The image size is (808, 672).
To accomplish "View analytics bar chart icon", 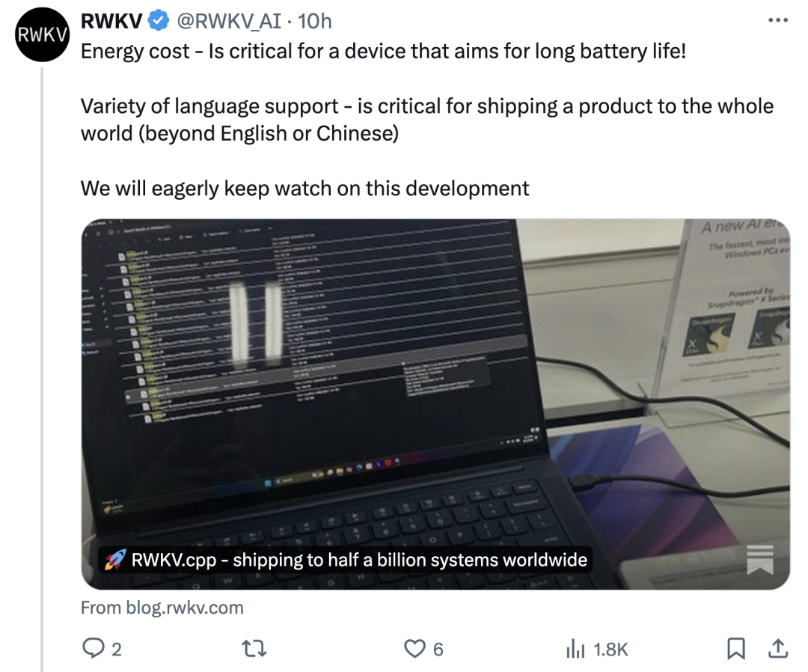I will click(x=575, y=649).
